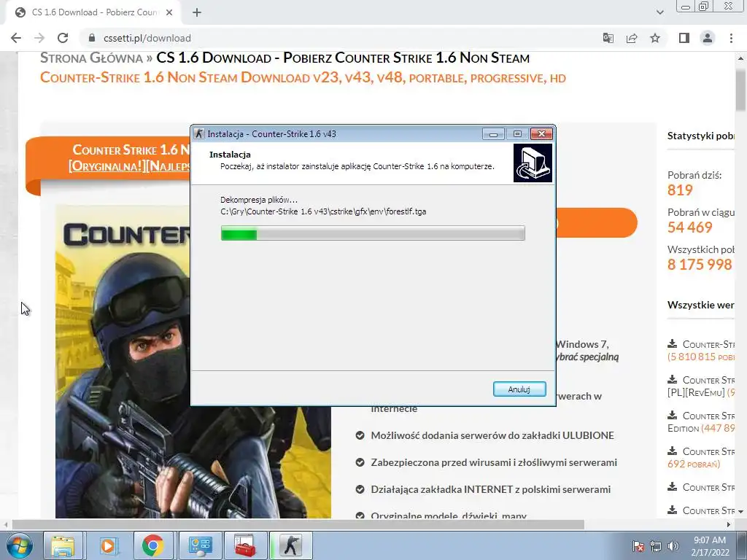Click the lock icon in the address bar
The image size is (747, 560).
coord(92,38)
